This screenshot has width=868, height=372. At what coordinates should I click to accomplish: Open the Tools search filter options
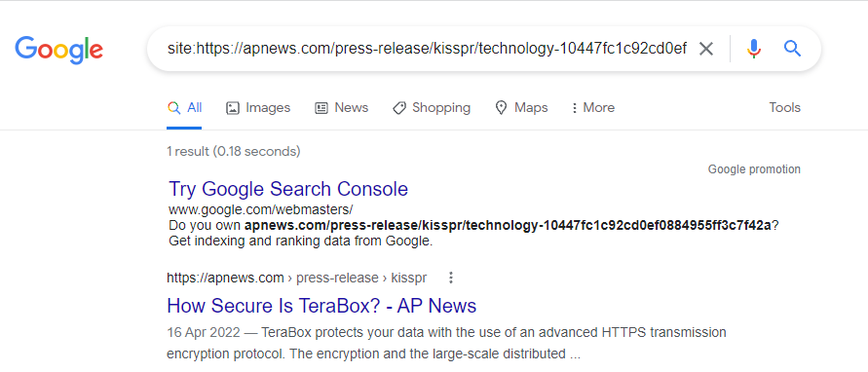click(784, 107)
